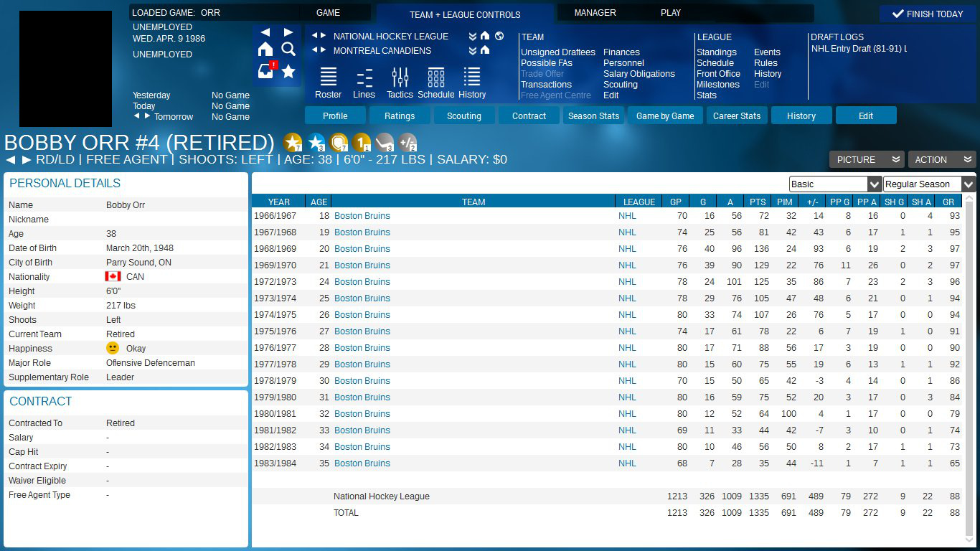The height and width of the screenshot is (551, 980).
Task: Open the Regular Season dropdown
Action: [930, 184]
